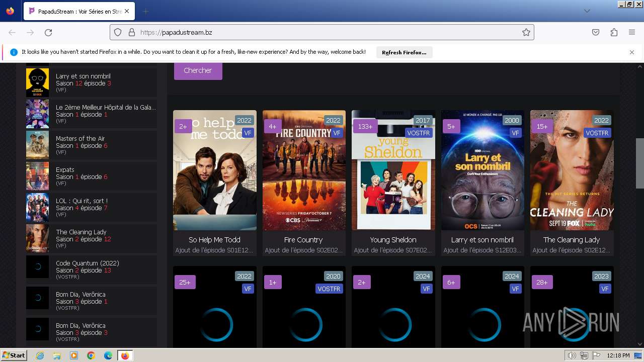Open the loading card labeled 28+ 2023
Image resolution: width=644 pixels, height=362 pixels.
coord(572,307)
